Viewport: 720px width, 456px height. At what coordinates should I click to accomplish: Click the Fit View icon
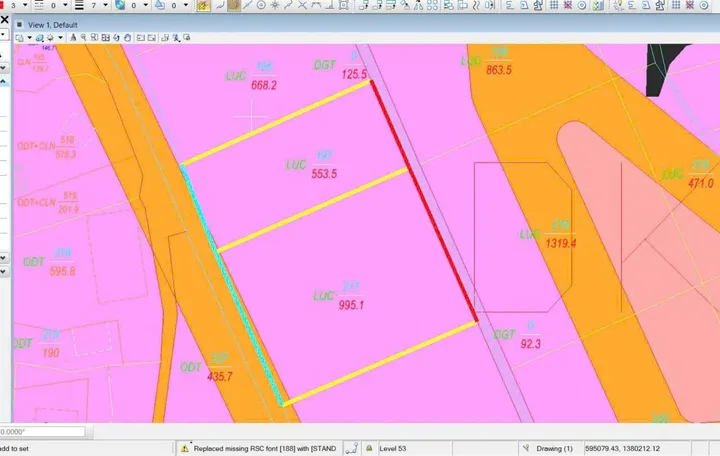(105, 38)
